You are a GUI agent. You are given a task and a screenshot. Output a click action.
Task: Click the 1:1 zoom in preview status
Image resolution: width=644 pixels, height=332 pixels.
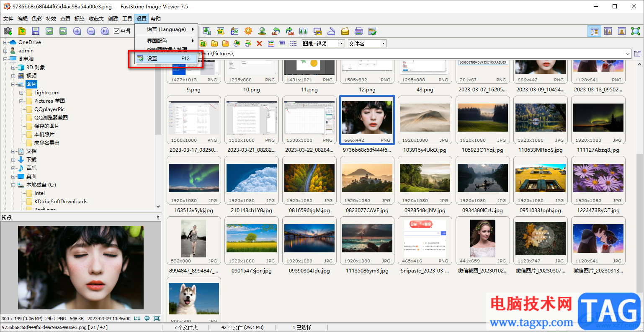[137, 319]
